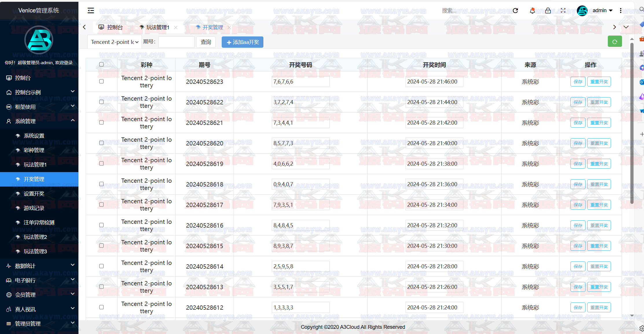644x334 pixels.
Task: Check the select-all checkbox in header
Action: pyautogui.click(x=101, y=64)
